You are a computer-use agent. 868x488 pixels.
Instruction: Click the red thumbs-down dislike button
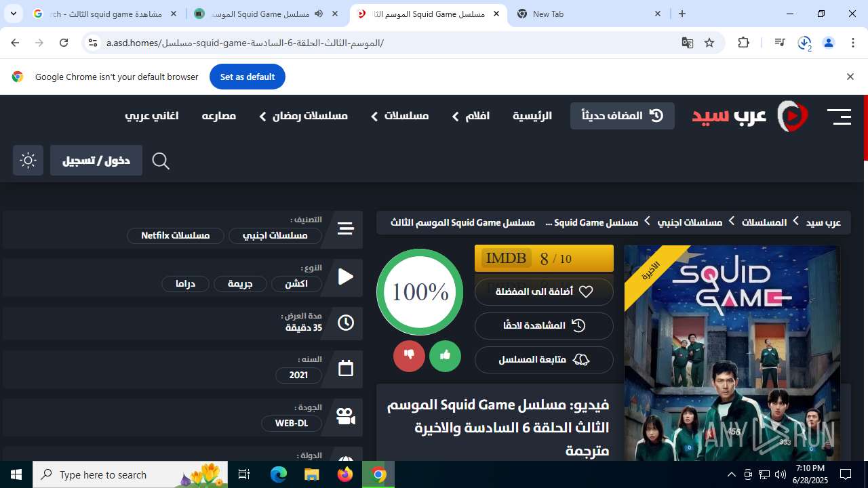409,355
